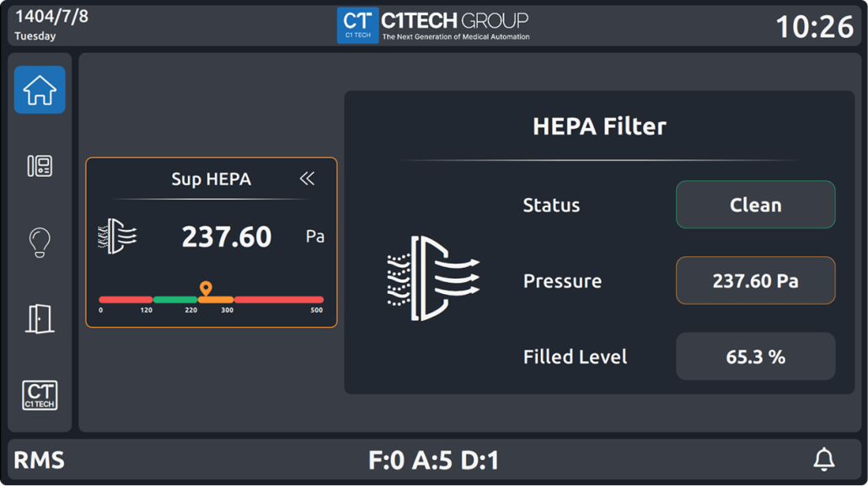This screenshot has width=868, height=486.
Task: Click the C1TECH GROUP header logo
Action: coord(433,25)
